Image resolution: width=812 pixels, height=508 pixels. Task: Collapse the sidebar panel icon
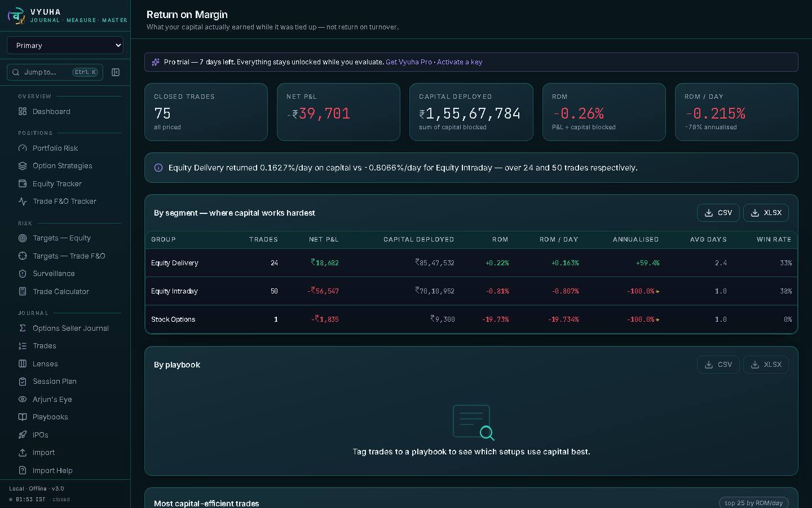point(116,72)
